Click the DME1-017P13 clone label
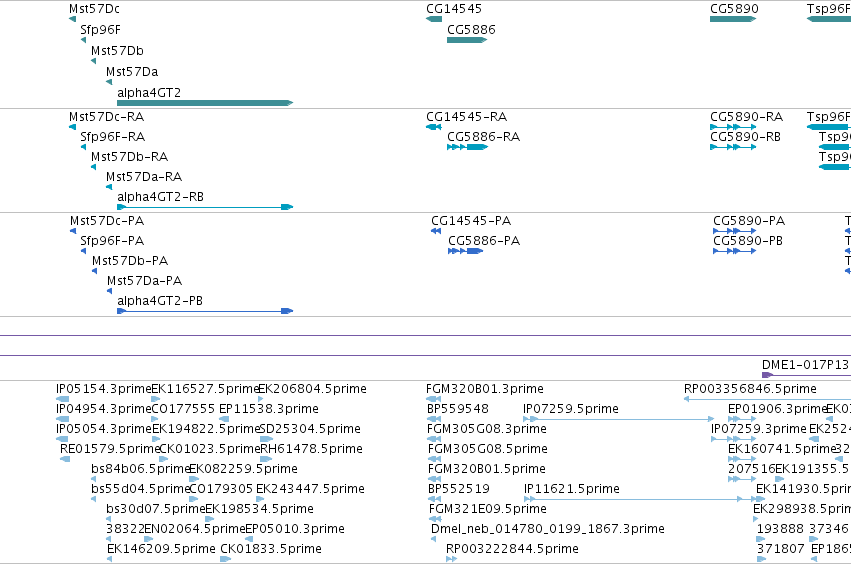This screenshot has height=564, width=851. tap(805, 365)
